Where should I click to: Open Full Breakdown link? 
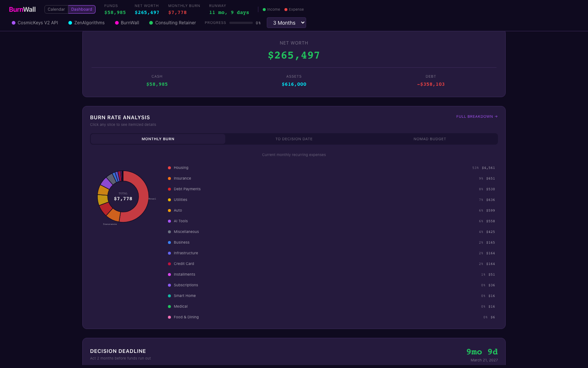tap(477, 117)
